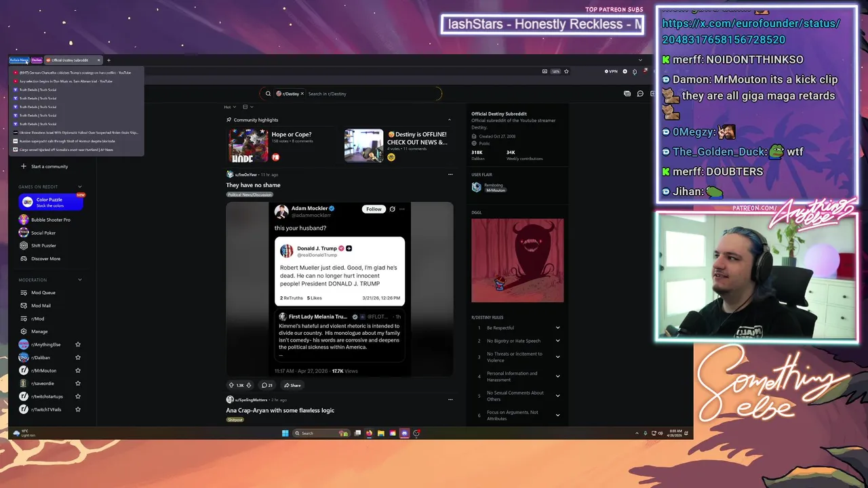This screenshot has height=488, width=868.
Task: Bookmark page with the star icon
Action: click(567, 71)
